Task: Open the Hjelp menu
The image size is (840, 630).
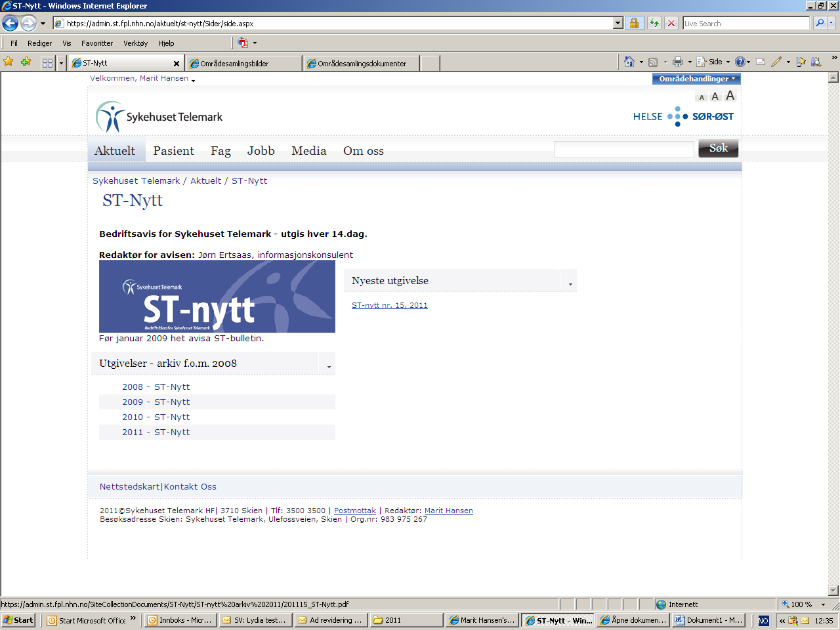Action: click(x=166, y=43)
